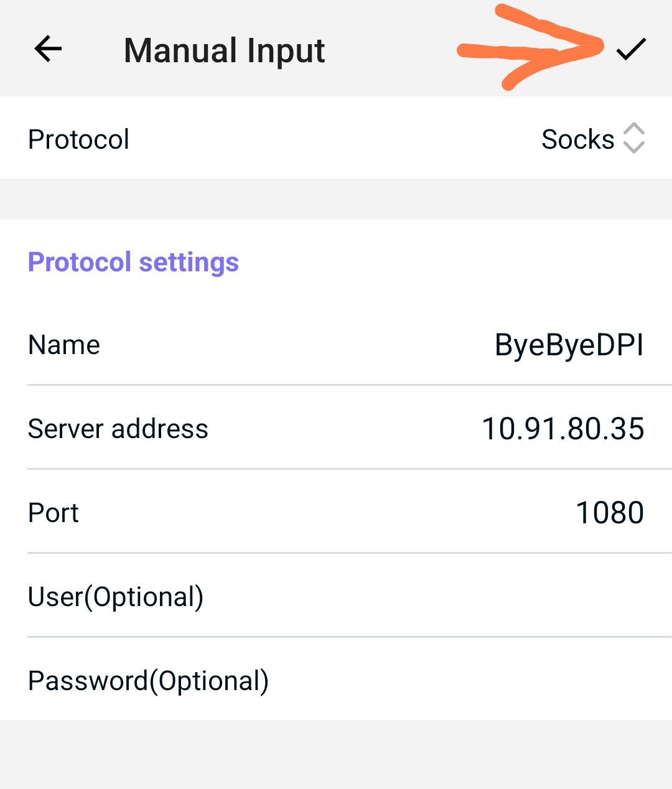This screenshot has height=789, width=672.
Task: Select the Protocol row label
Action: coord(79,139)
